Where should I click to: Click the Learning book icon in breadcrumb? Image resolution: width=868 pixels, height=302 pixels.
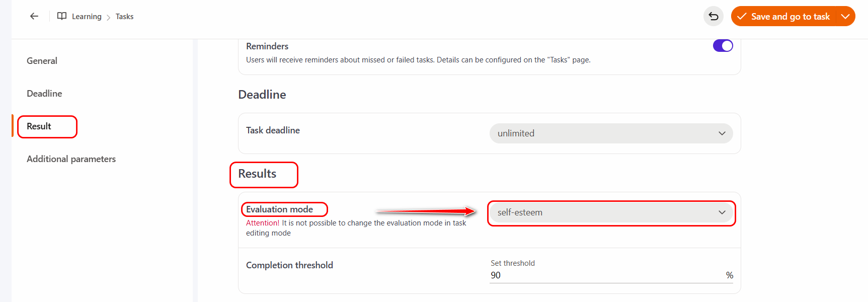click(62, 16)
